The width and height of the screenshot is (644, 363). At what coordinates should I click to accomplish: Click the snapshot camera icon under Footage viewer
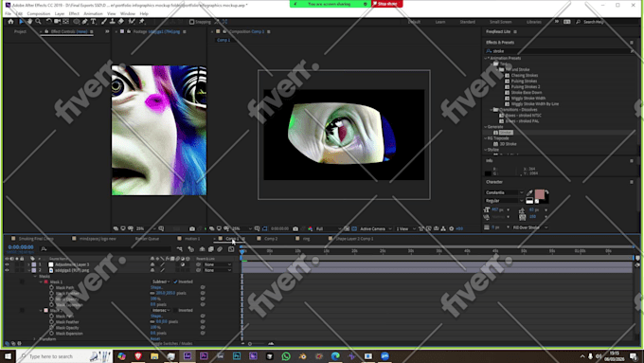point(192,228)
